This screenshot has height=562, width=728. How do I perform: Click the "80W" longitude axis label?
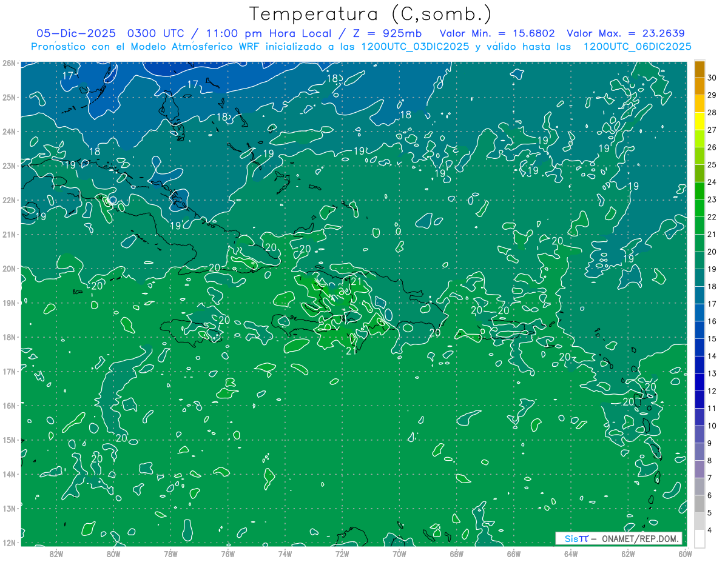pos(113,554)
